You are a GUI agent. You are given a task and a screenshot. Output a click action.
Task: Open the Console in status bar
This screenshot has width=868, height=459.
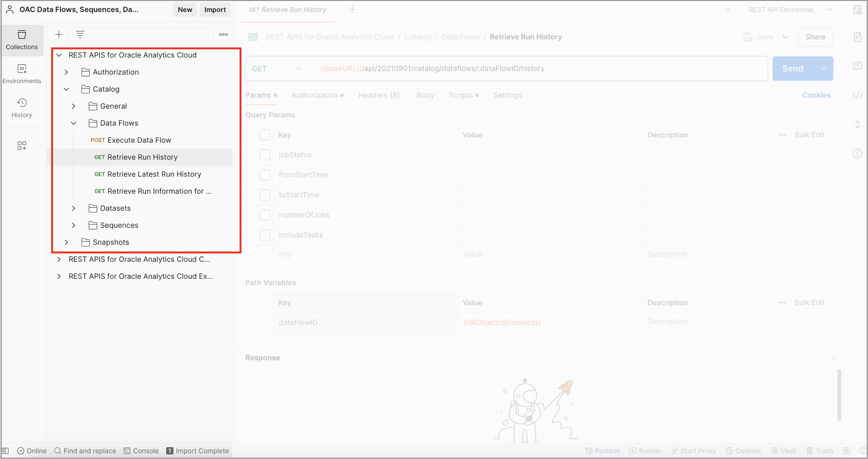tap(141, 451)
